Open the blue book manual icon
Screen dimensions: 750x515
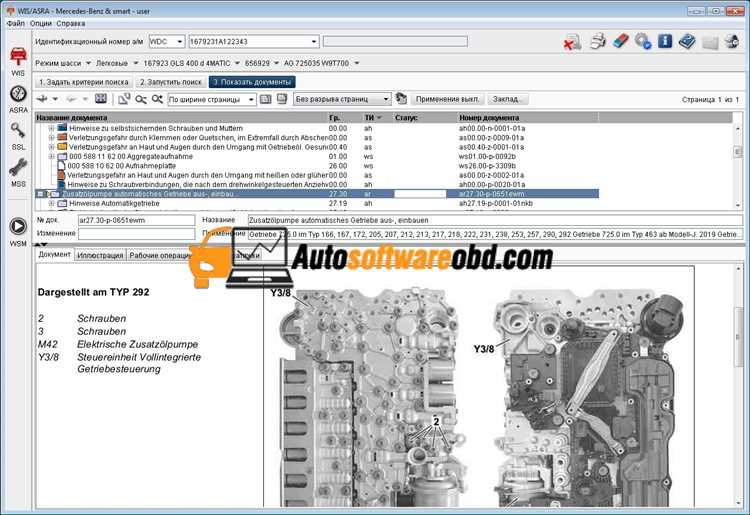[x=687, y=42]
